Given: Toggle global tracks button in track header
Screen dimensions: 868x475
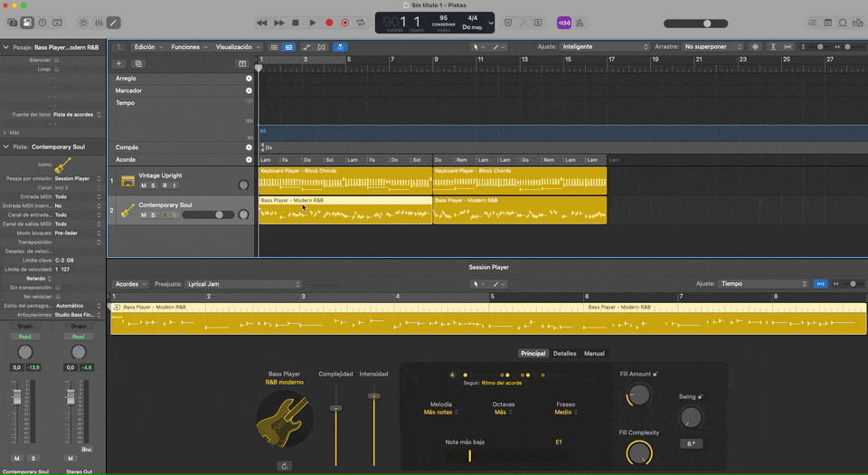Looking at the screenshot, I should coord(242,63).
